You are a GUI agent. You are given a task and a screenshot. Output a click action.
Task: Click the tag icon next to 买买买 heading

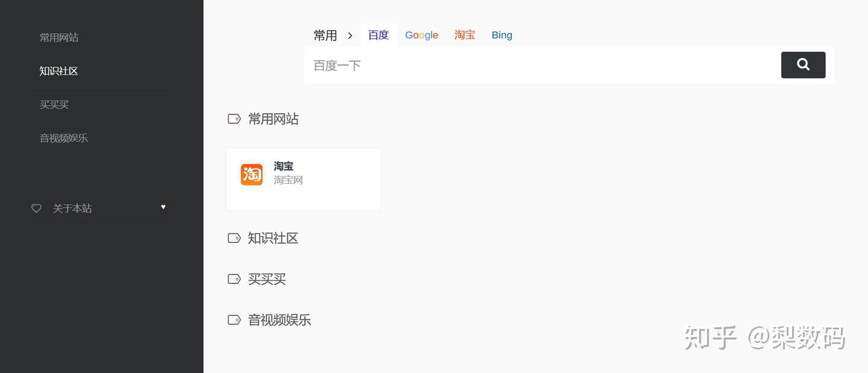coord(234,279)
